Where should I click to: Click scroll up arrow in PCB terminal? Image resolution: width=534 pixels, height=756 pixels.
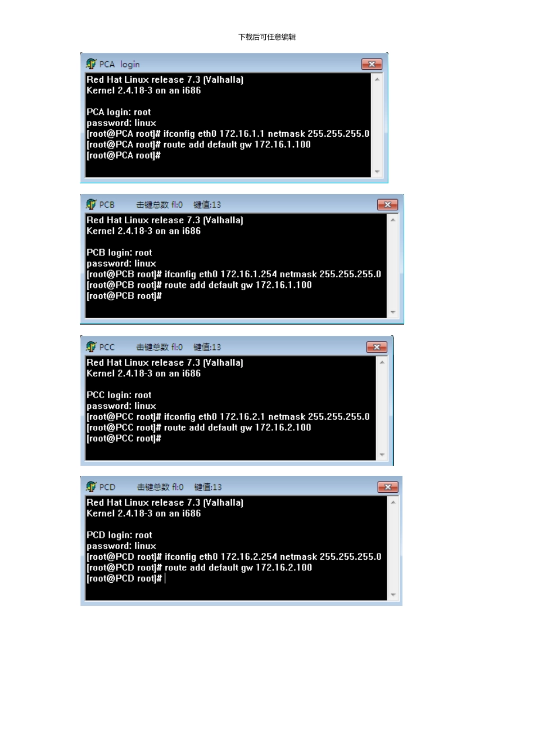coord(393,220)
